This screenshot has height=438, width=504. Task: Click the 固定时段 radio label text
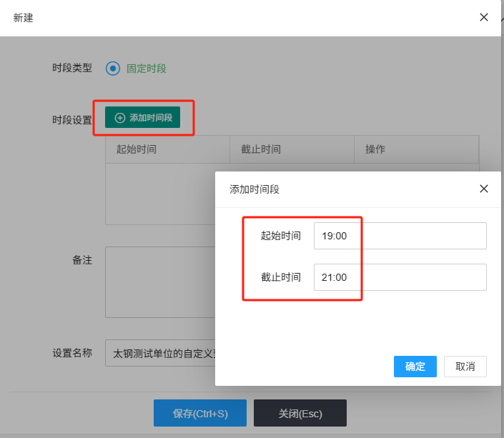(x=146, y=69)
